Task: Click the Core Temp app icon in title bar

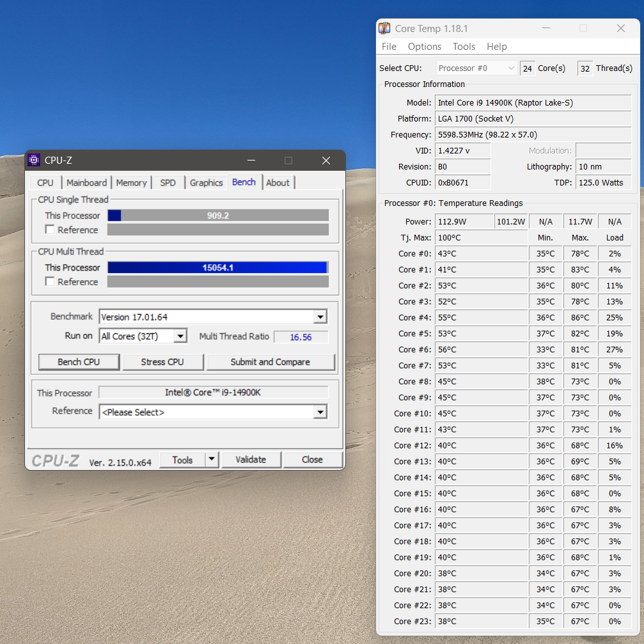Action: pos(384,28)
